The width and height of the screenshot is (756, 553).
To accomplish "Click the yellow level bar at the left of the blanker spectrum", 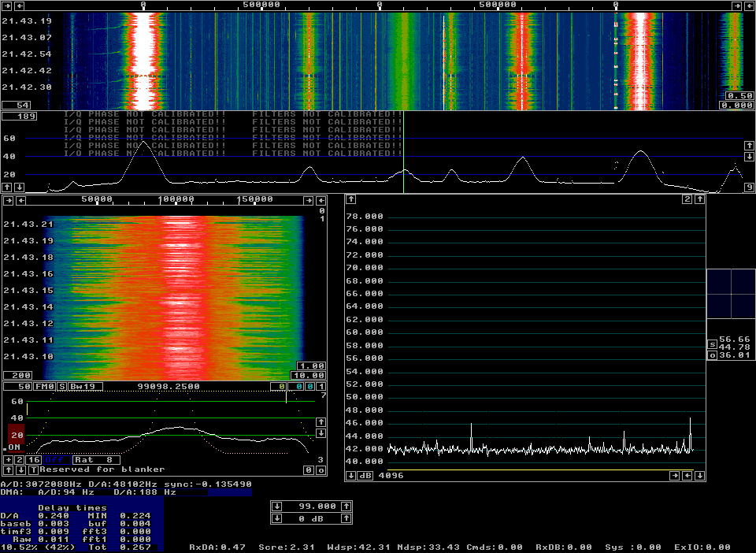I will tap(27, 409).
